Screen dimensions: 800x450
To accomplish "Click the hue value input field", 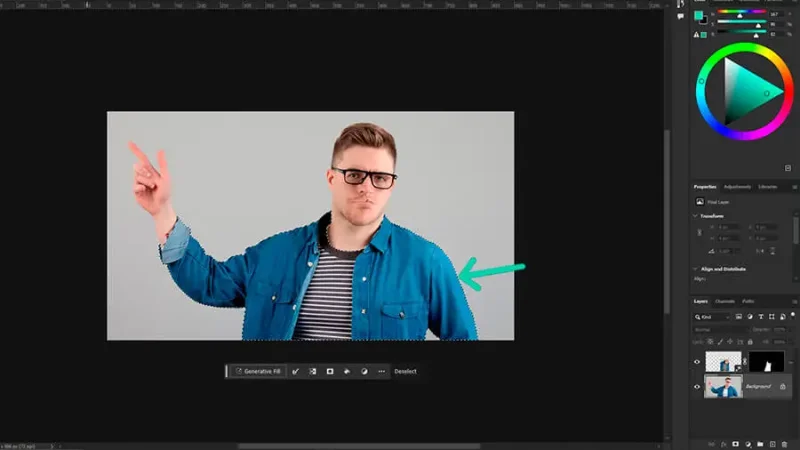I will (x=775, y=14).
